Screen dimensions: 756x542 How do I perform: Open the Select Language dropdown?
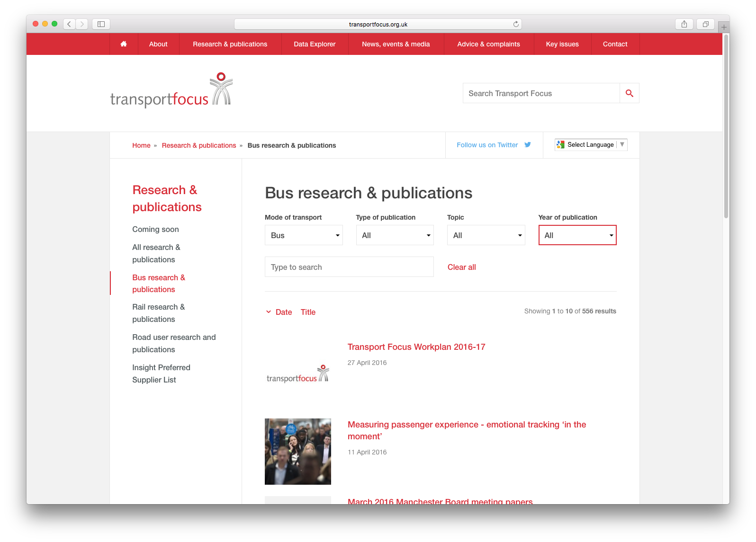tap(591, 145)
